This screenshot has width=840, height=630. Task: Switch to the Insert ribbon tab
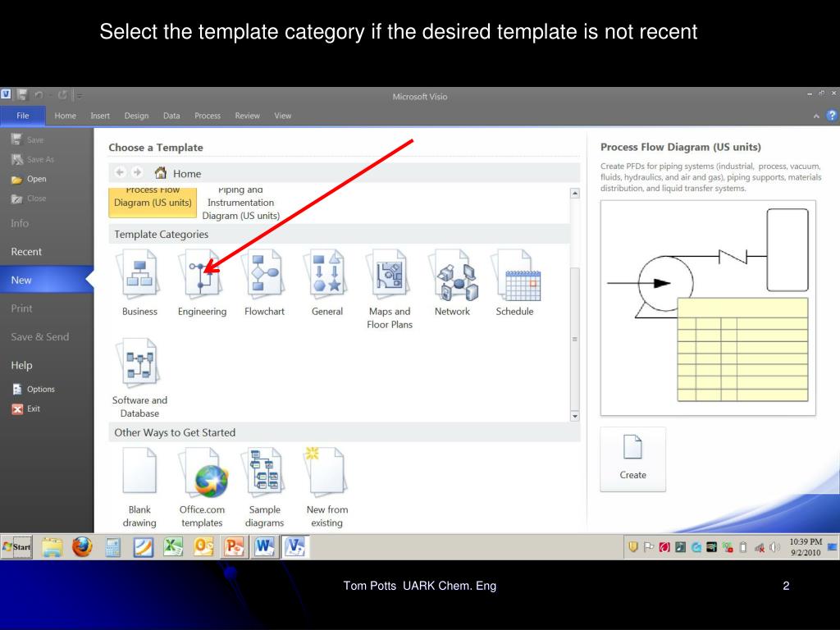point(99,116)
